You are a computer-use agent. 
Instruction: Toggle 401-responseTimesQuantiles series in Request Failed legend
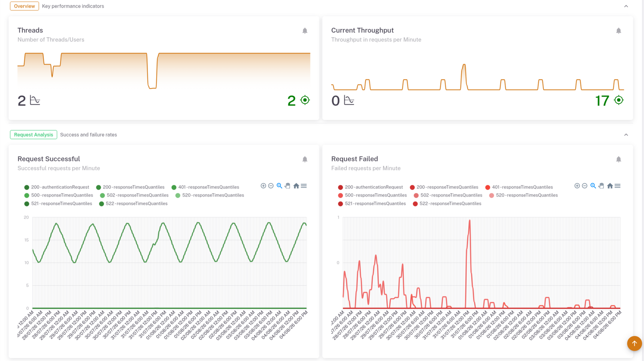(x=519, y=187)
